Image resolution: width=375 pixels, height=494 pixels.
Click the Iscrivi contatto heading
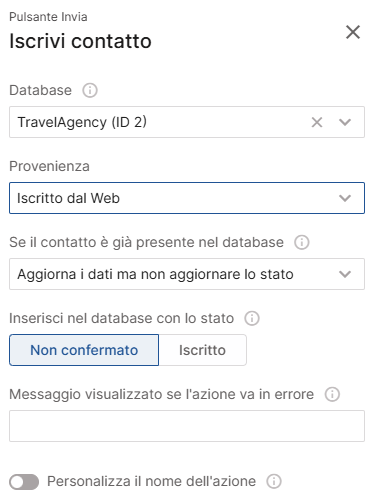pos(80,41)
